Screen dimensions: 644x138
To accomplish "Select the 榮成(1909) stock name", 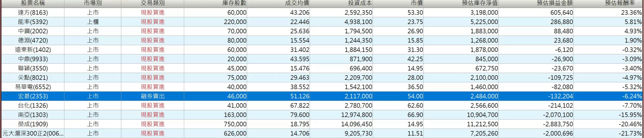I will 33,124.
